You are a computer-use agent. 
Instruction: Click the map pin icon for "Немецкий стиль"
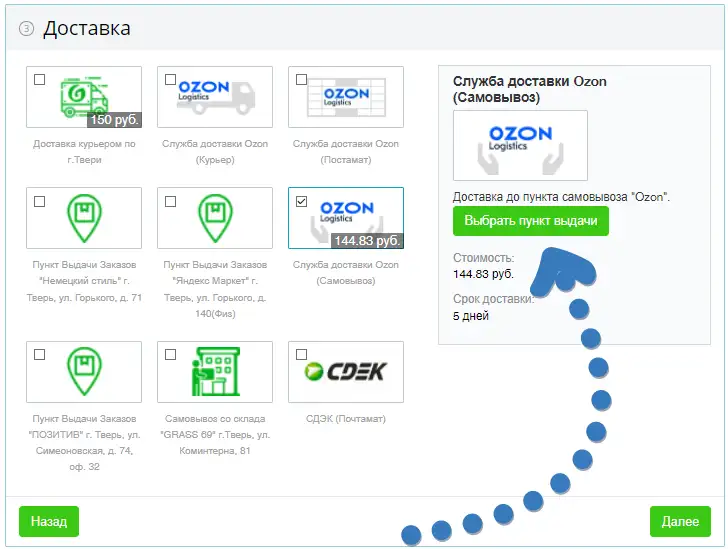(84, 218)
